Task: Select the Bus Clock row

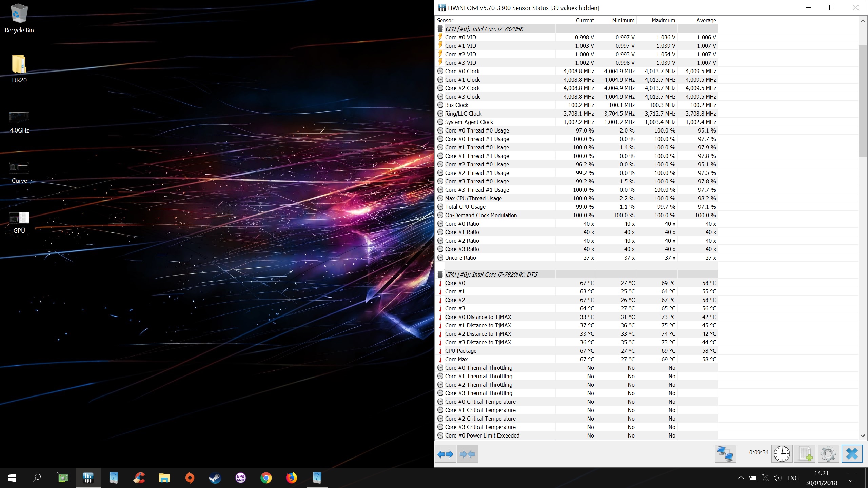Action: click(x=576, y=105)
